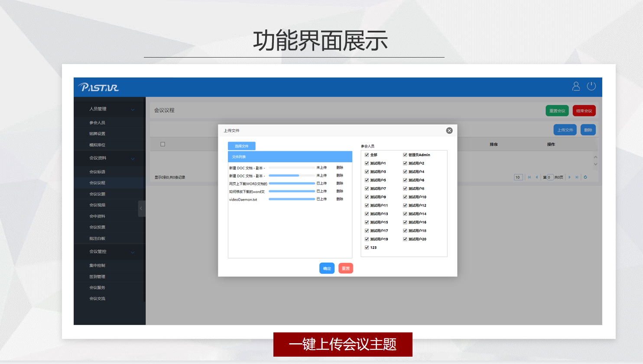Image resolution: width=643 pixels, height=364 pixels.
Task: Collapse the 会议资料 section chevron
Action: pyautogui.click(x=133, y=158)
